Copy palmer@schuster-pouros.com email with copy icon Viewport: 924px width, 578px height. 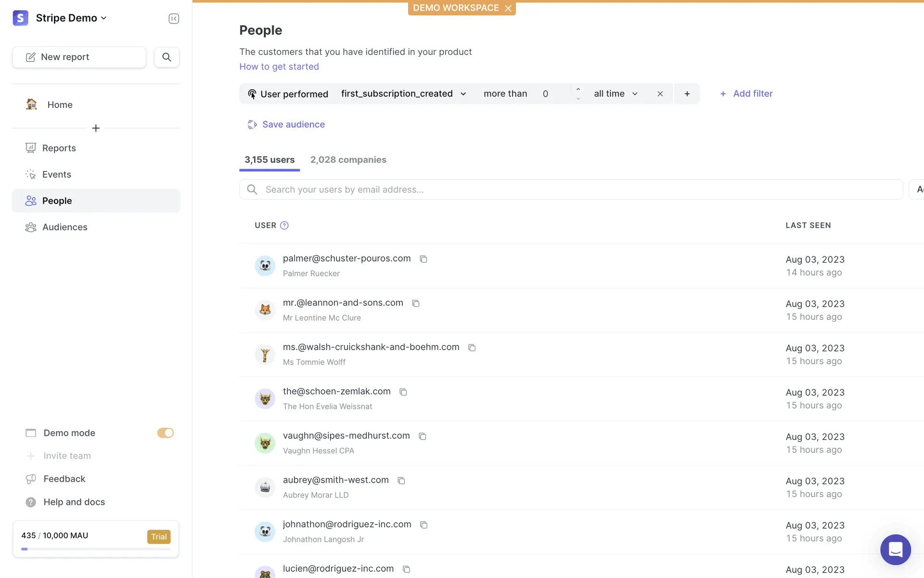[423, 259]
